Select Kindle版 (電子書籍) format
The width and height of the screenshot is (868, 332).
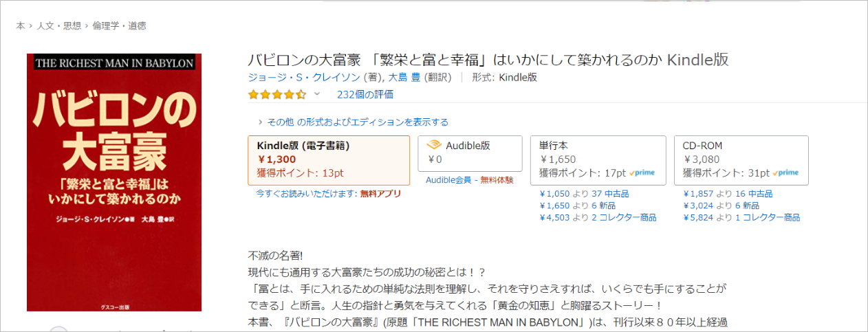[x=329, y=160]
